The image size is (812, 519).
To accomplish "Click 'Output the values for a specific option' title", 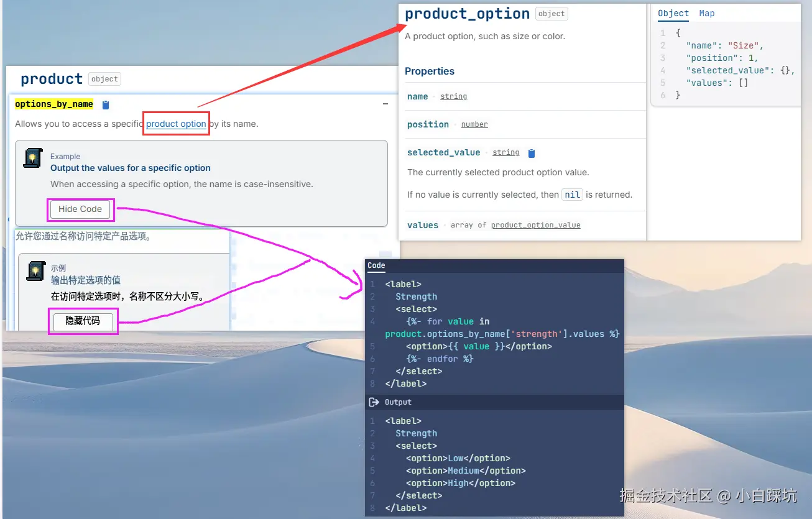I will pyautogui.click(x=131, y=168).
